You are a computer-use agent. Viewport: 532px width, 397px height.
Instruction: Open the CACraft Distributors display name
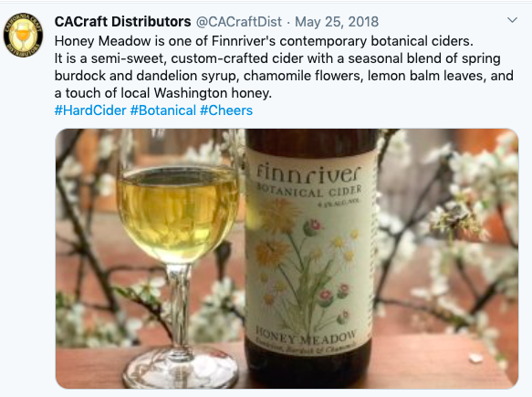122,22
